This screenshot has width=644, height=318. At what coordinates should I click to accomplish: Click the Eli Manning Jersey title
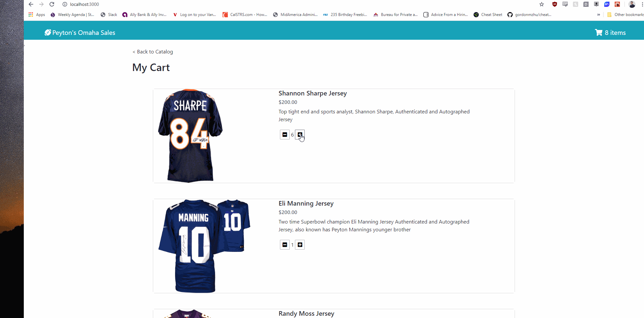(x=306, y=203)
